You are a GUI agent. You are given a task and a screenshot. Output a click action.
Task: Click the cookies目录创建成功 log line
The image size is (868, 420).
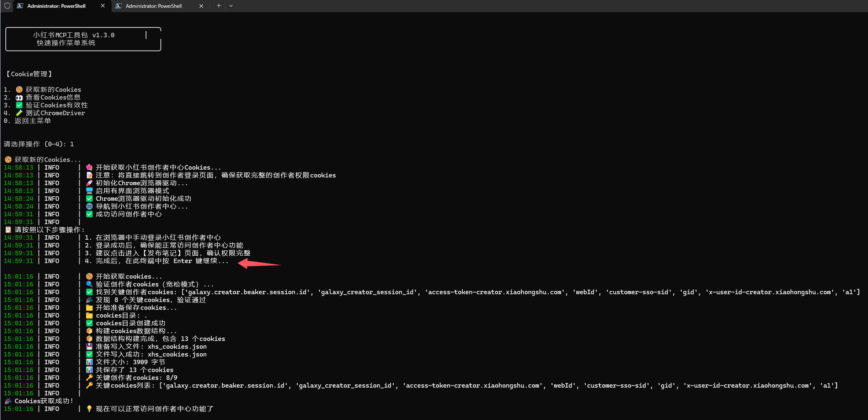click(x=130, y=323)
